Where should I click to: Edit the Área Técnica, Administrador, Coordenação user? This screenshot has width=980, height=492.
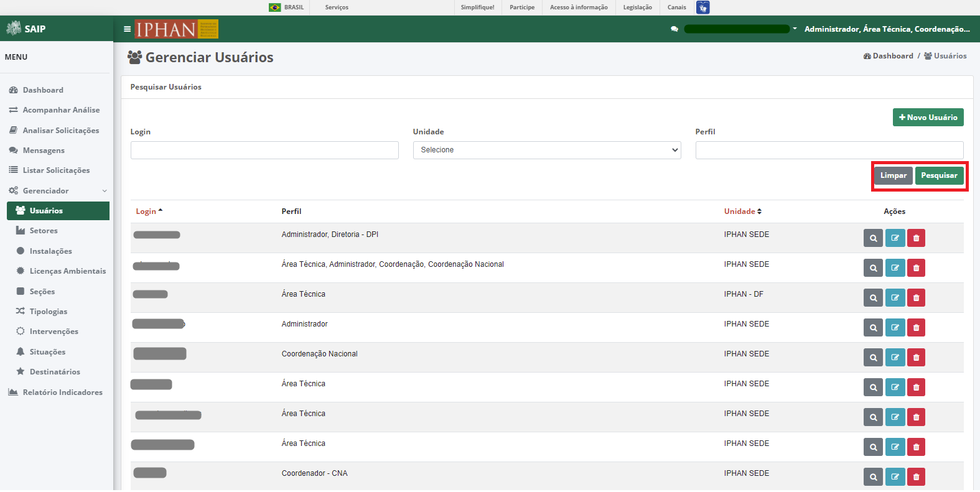click(x=895, y=268)
